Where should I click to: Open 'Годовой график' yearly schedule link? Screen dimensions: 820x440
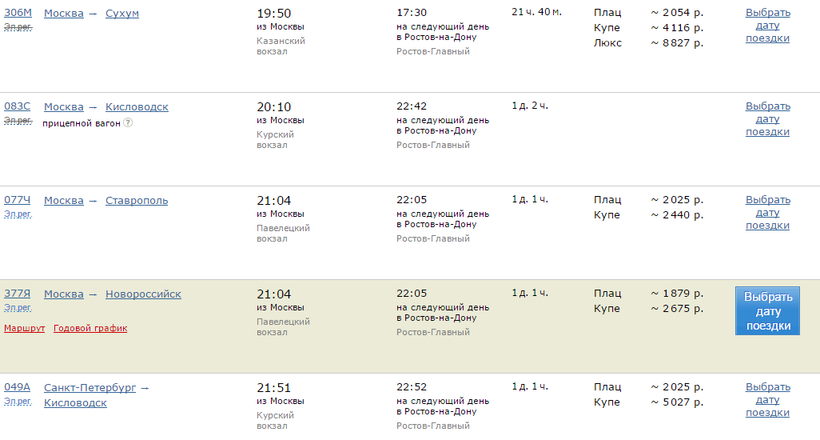[x=90, y=328]
